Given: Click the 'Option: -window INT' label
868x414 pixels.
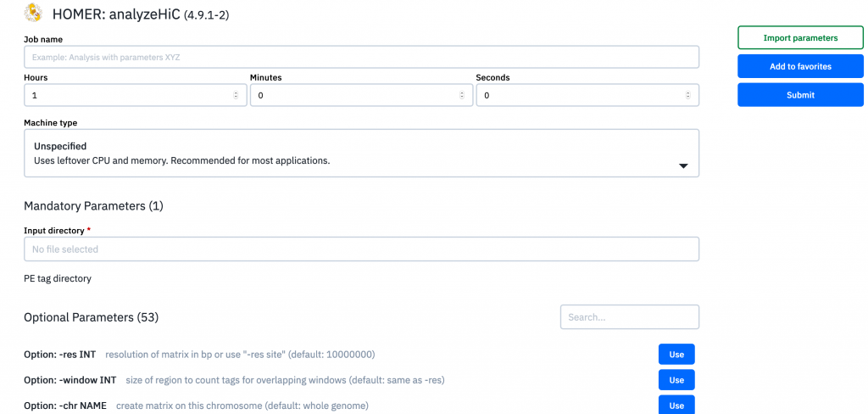Looking at the screenshot, I should [70, 380].
